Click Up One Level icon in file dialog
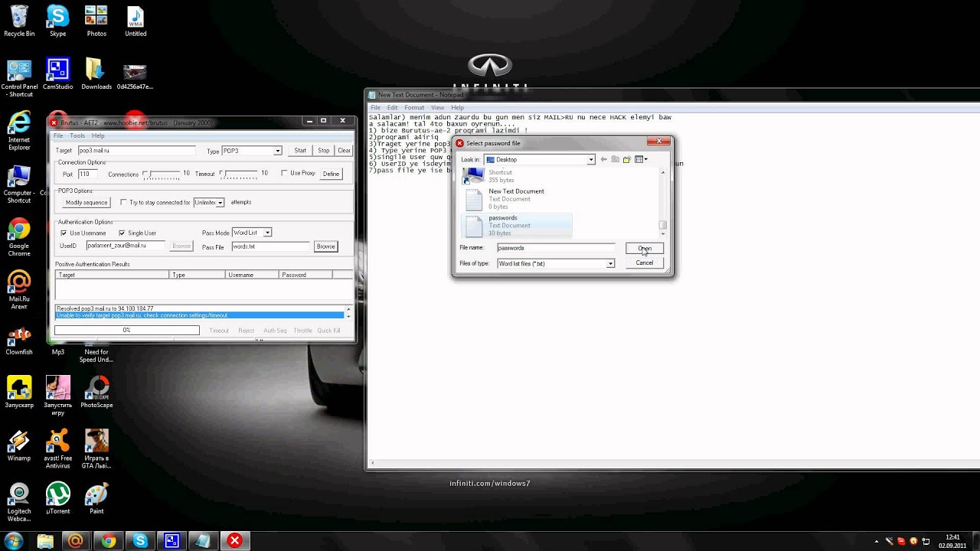 point(615,159)
